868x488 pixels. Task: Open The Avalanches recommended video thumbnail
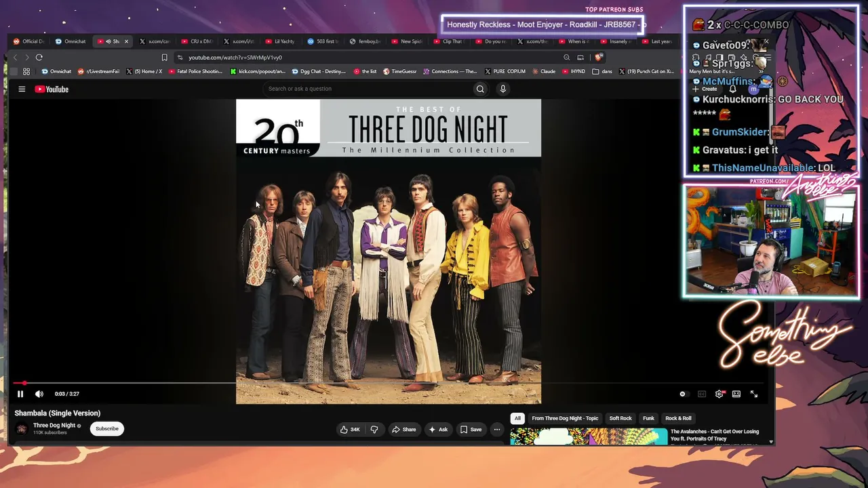pos(589,436)
